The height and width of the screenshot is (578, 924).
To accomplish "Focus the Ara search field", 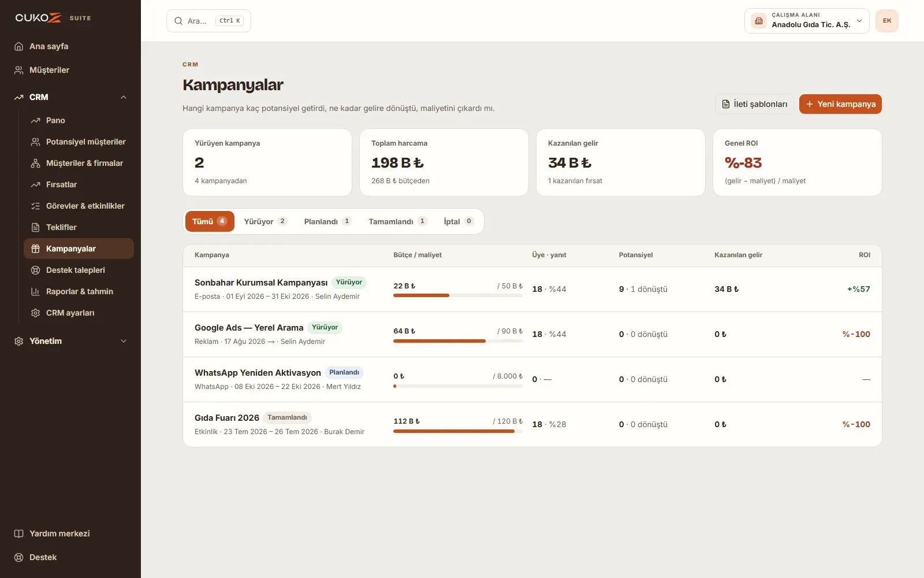I will pos(208,21).
